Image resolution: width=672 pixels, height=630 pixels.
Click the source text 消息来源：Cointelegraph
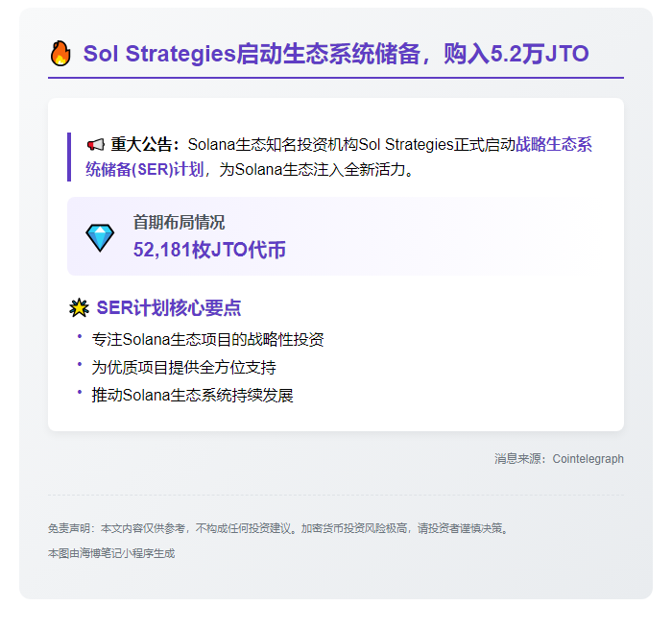pos(559,459)
